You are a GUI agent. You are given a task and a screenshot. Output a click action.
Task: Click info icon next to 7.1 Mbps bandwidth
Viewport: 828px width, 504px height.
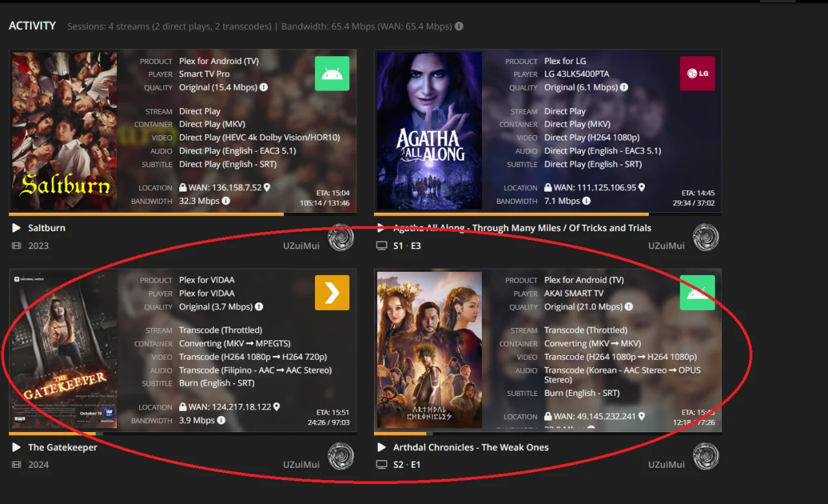(586, 201)
